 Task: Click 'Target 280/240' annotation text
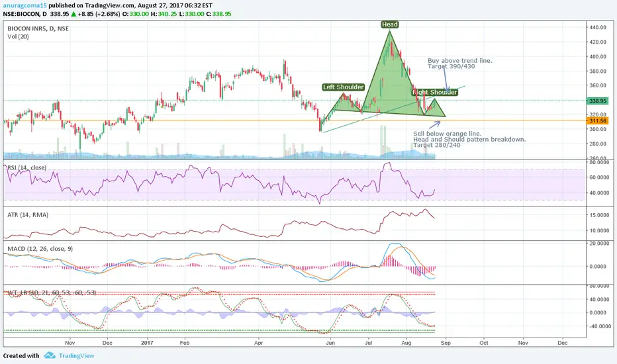tap(436, 145)
